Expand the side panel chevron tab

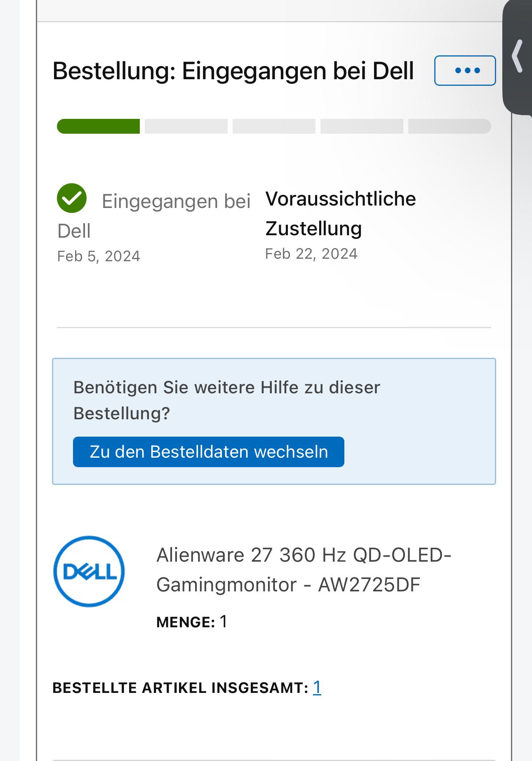[517, 57]
